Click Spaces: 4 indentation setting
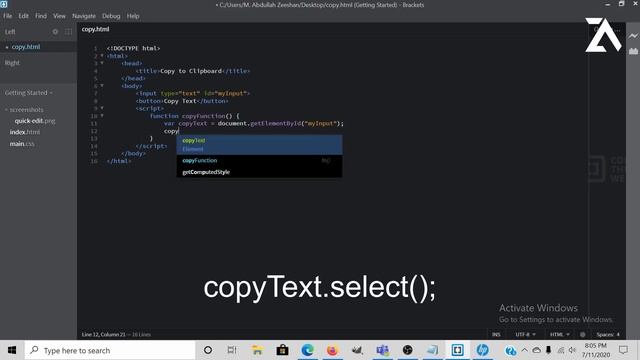 608,334
